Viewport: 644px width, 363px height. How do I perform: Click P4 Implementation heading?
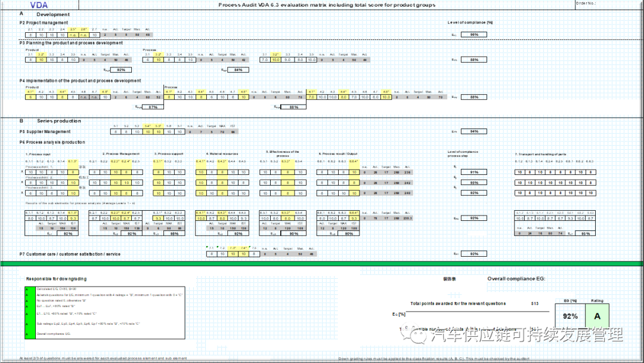[80, 81]
